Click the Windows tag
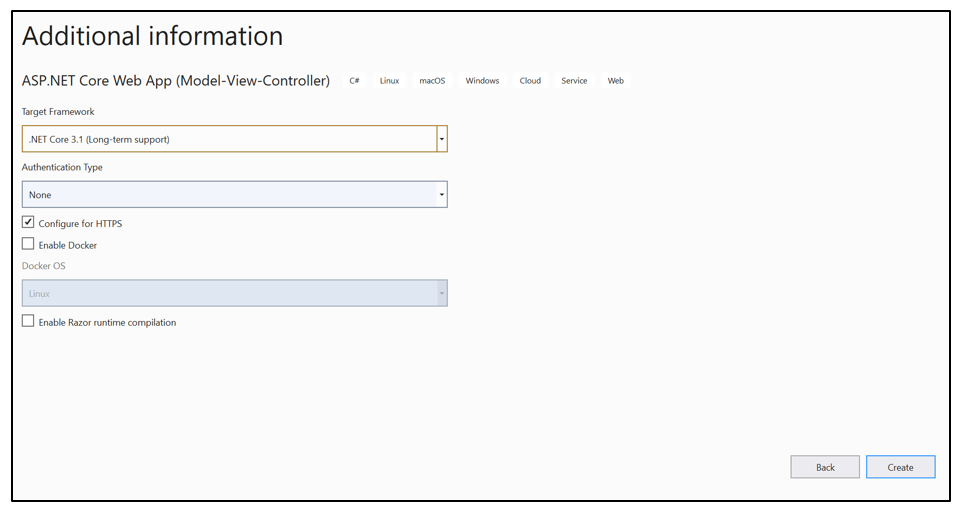The height and width of the screenshot is (508, 962). (x=482, y=81)
